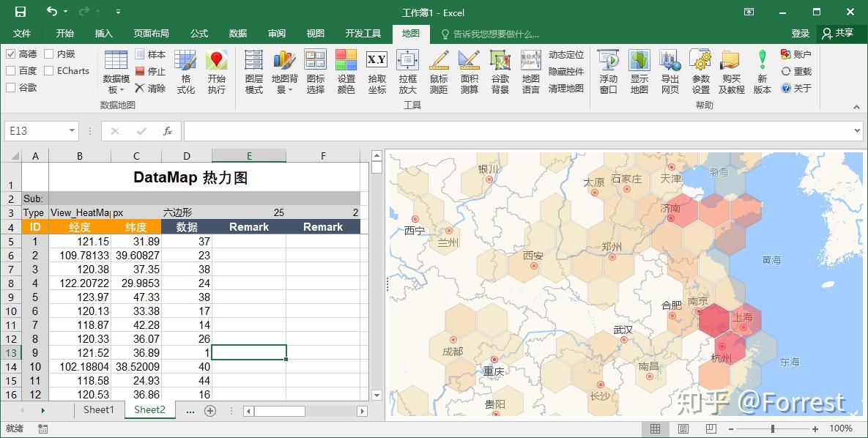Switch to the Sheet1 worksheet tab
Screen dimensions: 868x438
click(99, 411)
